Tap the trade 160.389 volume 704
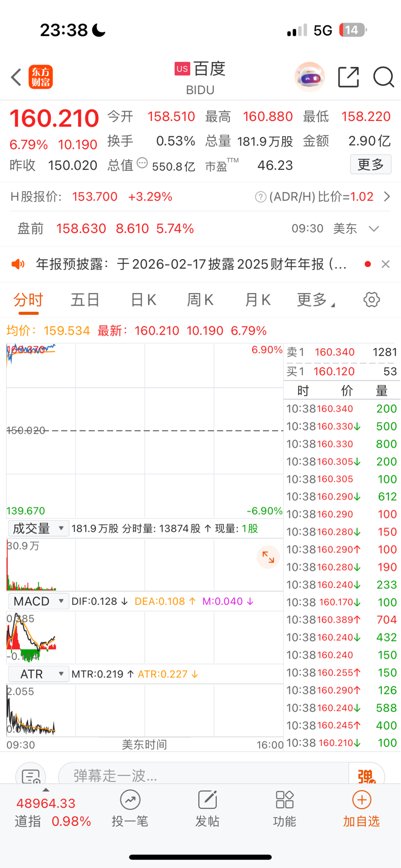This screenshot has height=868, width=401. [342, 620]
